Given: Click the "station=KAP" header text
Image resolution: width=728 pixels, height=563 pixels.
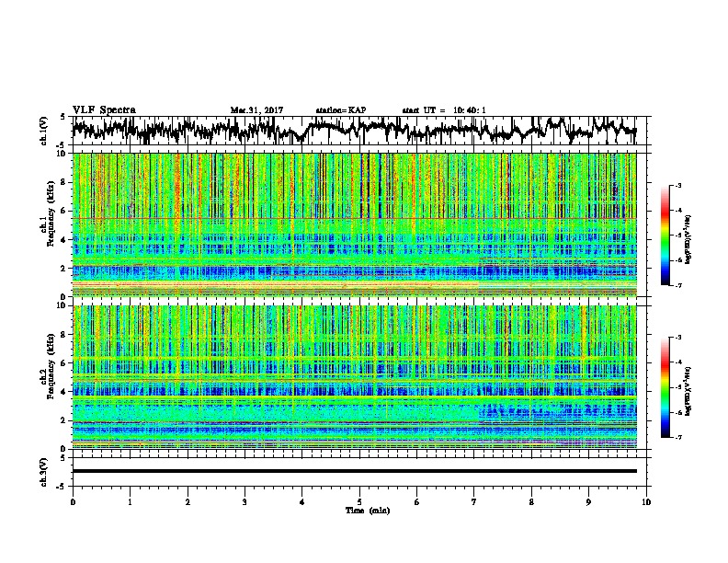Looking at the screenshot, I should pyautogui.click(x=341, y=110).
